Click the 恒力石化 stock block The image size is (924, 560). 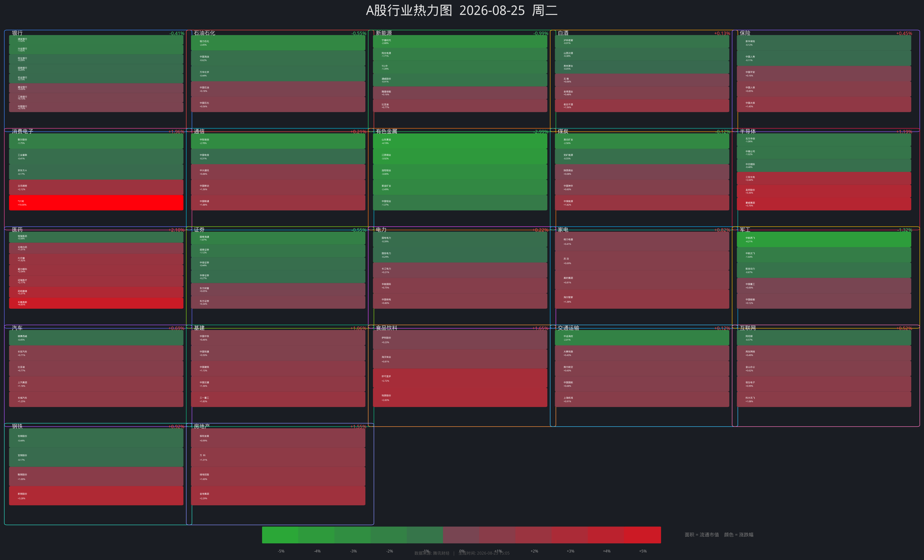[x=278, y=43]
